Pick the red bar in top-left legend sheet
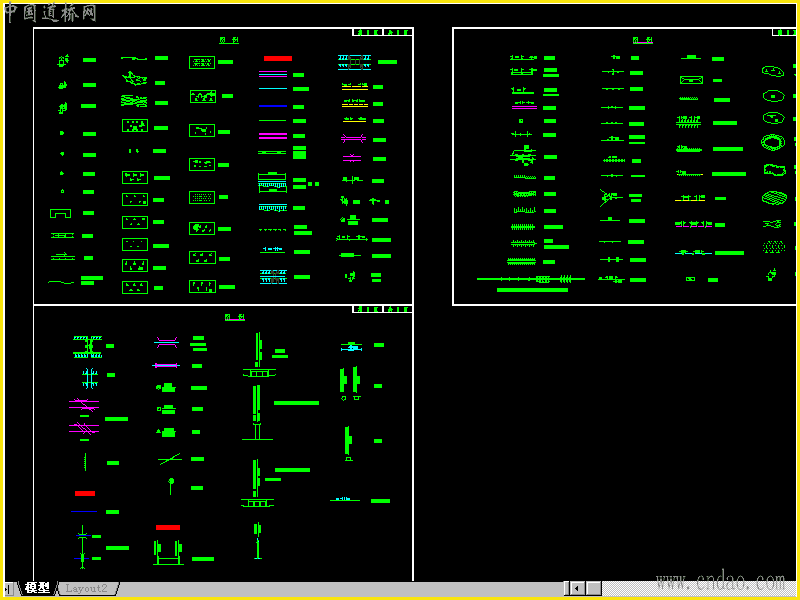Viewport: 800px width, 600px height. (278, 59)
